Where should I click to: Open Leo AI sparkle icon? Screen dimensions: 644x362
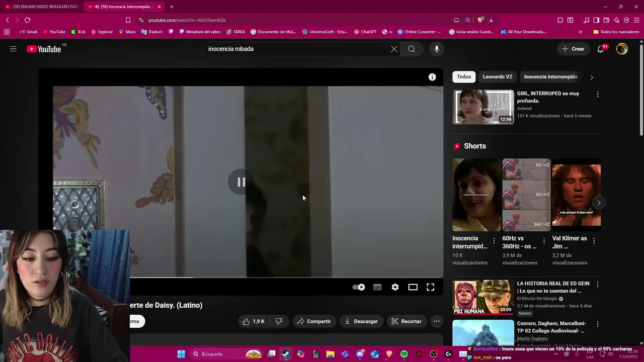(x=616, y=20)
